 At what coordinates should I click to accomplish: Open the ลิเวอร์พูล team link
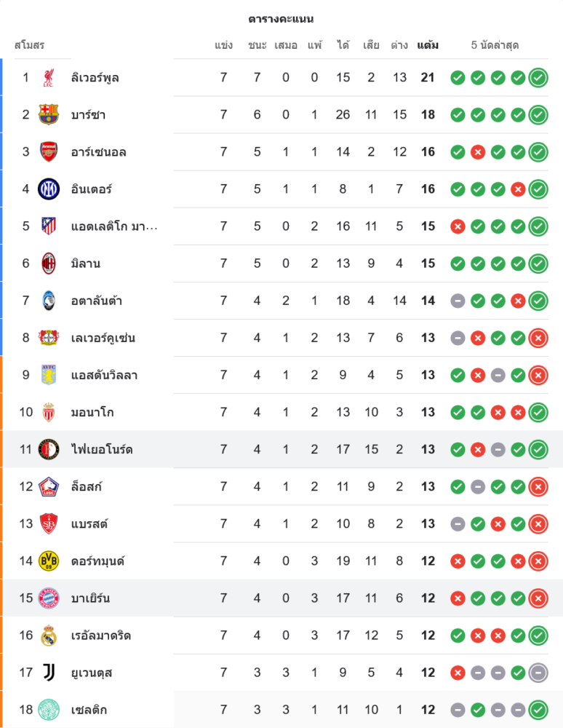95,78
